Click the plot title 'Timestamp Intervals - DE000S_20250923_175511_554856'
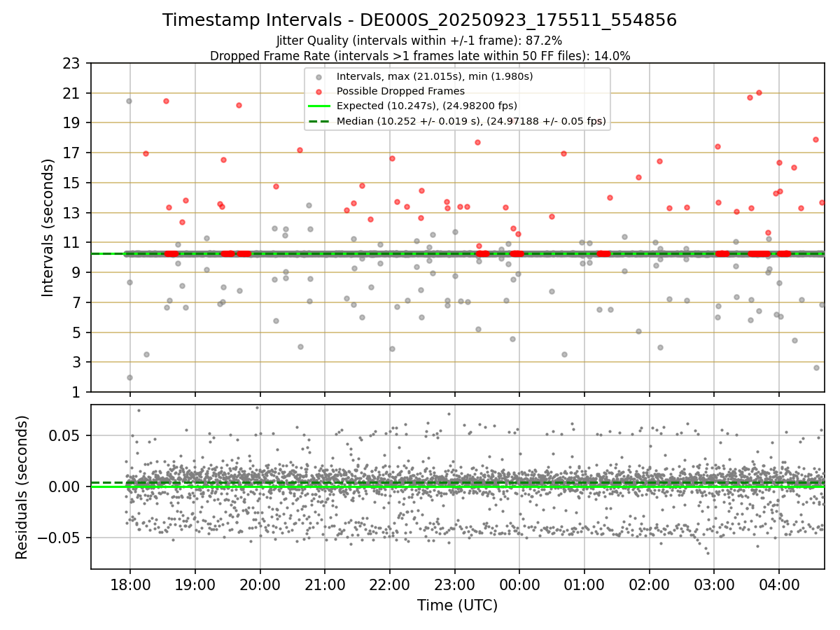The image size is (840, 630). 419,20
